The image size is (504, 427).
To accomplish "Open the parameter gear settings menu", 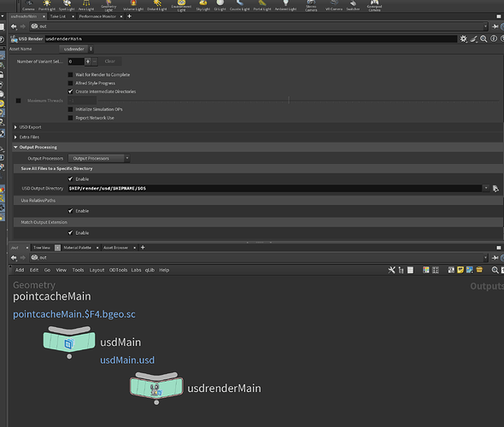I will click(463, 39).
